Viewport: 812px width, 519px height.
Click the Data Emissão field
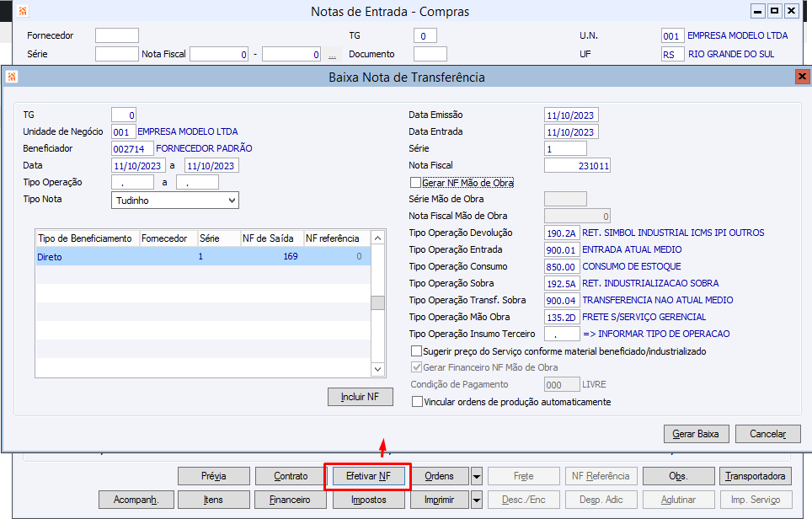(x=572, y=115)
